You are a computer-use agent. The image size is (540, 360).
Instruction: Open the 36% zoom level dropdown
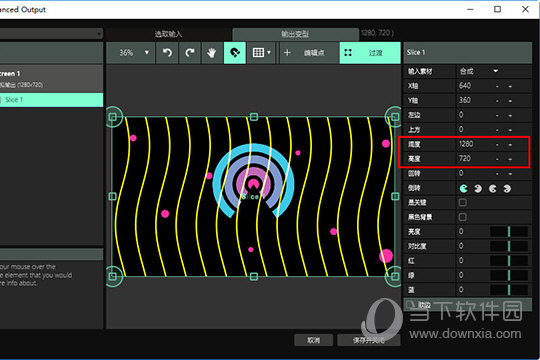pos(131,53)
